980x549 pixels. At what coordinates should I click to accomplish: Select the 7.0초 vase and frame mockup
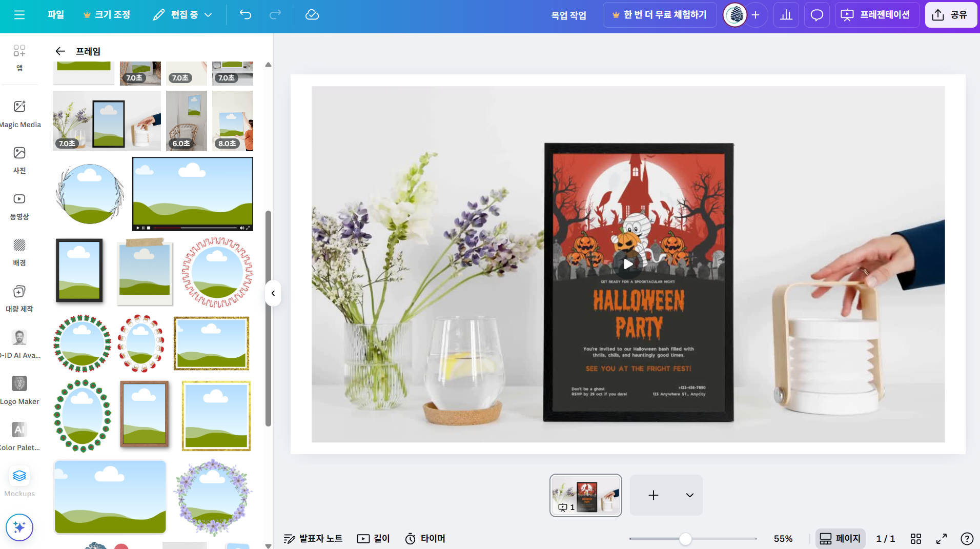tap(107, 121)
